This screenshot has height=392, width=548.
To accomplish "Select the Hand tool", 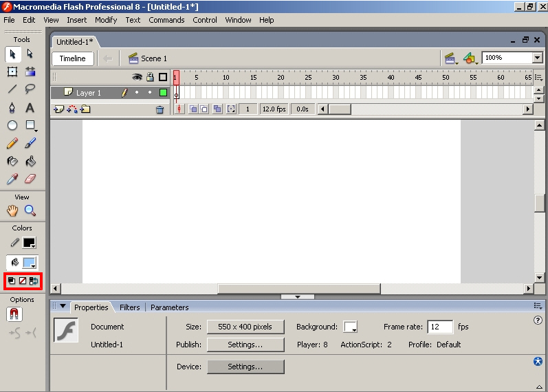I will tap(12, 210).
